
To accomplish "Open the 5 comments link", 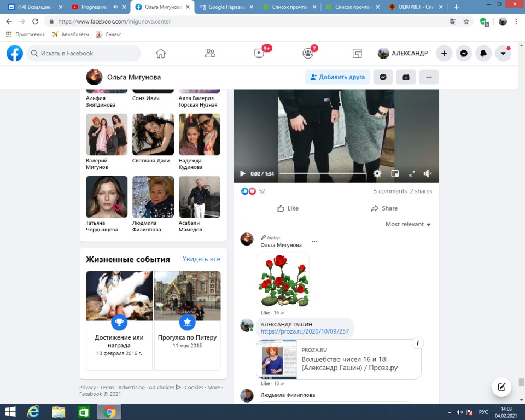I will point(390,191).
